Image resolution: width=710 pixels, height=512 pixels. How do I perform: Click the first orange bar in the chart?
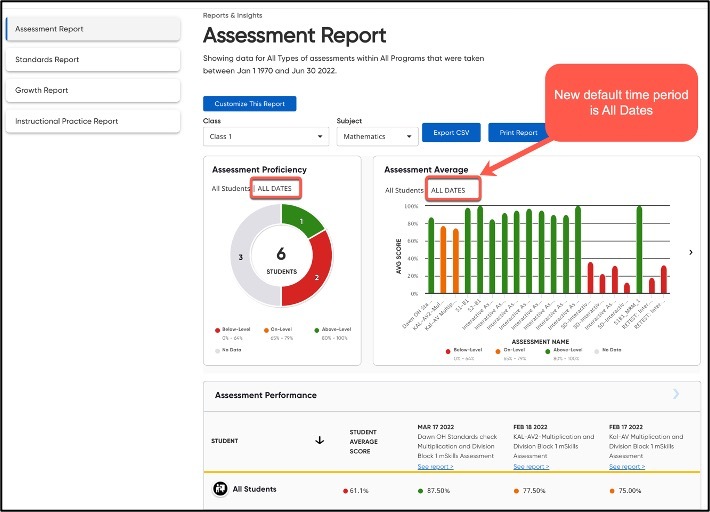[x=443, y=260]
